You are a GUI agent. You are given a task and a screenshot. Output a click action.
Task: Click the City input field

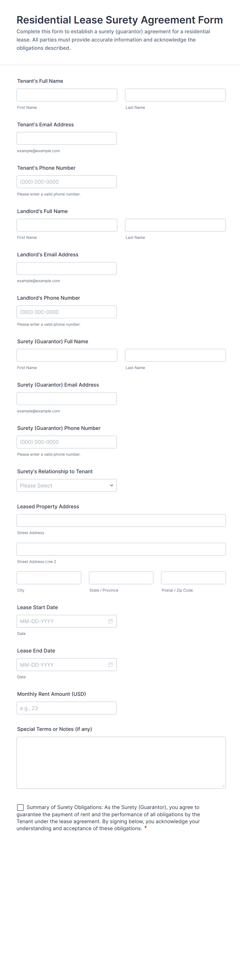49,578
